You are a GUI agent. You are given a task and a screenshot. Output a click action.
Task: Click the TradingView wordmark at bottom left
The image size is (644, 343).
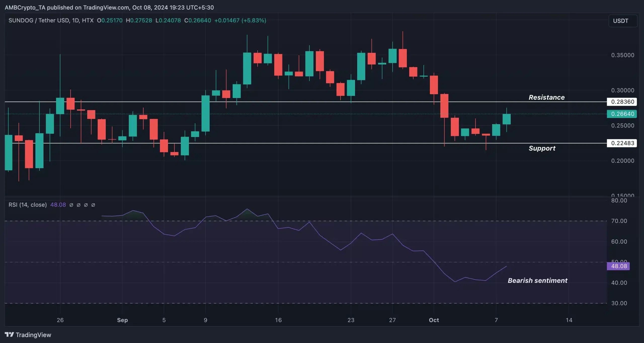click(x=33, y=335)
